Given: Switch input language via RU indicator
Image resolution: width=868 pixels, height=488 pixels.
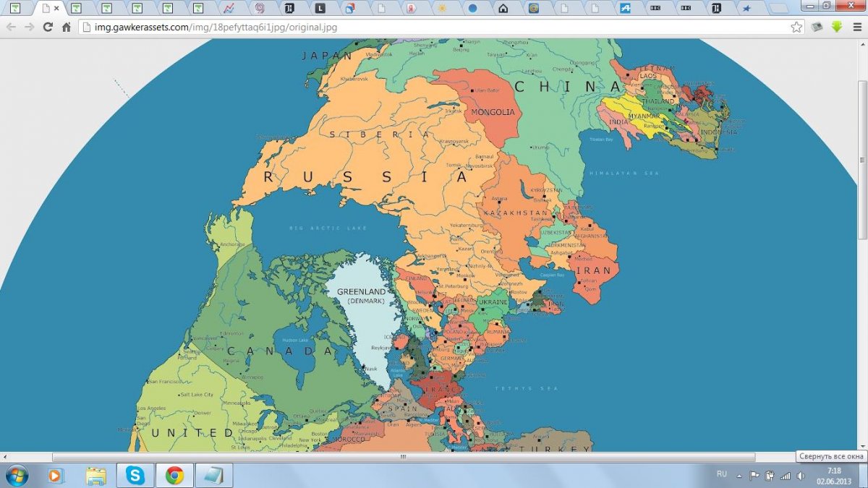Looking at the screenshot, I should click(721, 474).
